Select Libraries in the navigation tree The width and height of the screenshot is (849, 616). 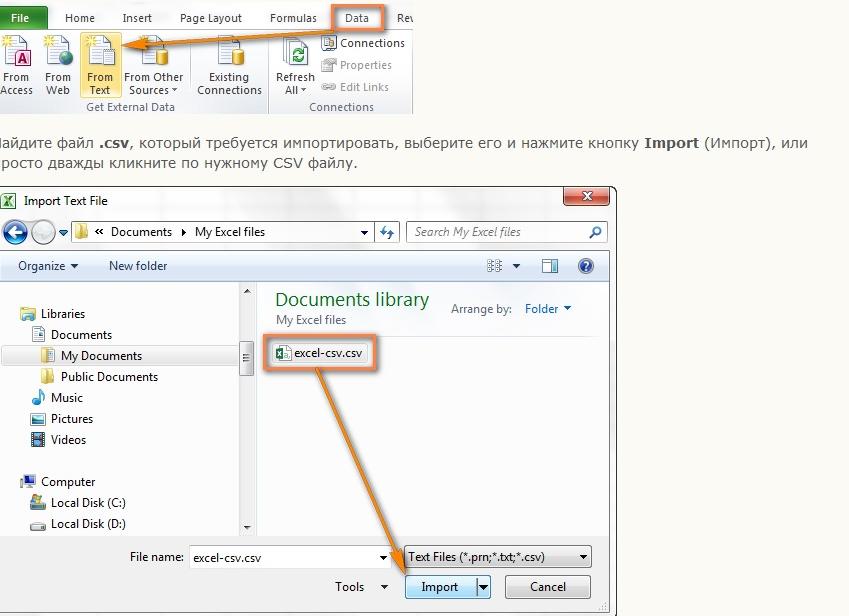(53, 313)
